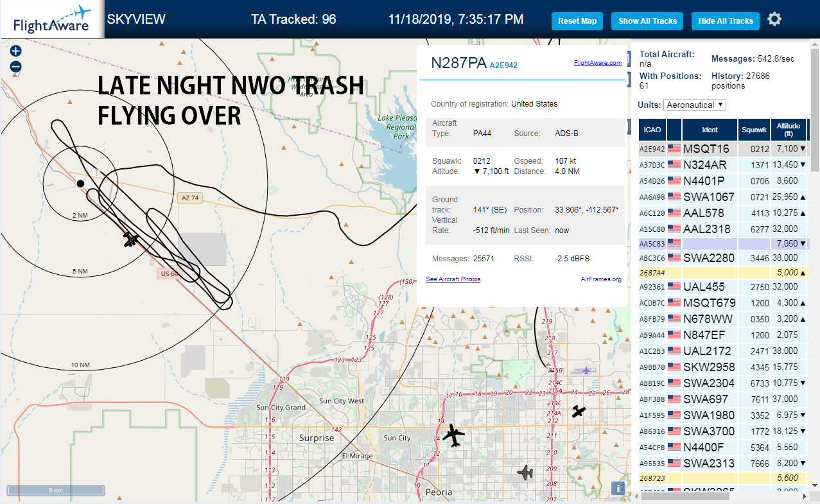
Task: Select the N324AR row in the aircraft table
Action: [x=723, y=165]
